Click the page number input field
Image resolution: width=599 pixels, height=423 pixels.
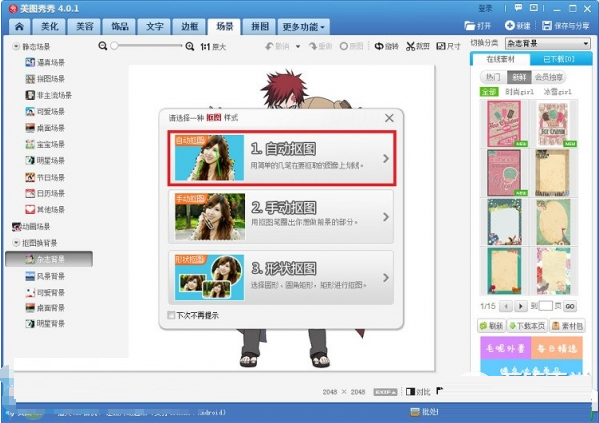pos(546,306)
